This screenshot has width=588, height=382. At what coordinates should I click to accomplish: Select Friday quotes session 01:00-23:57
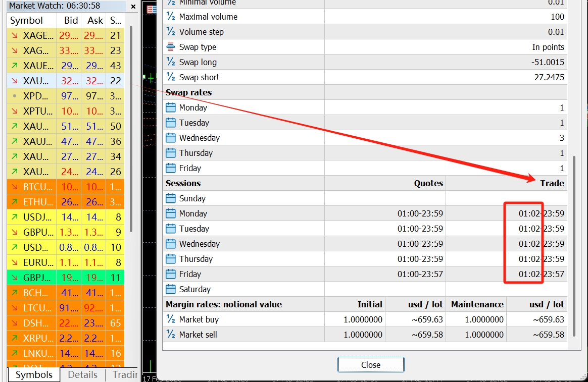click(420, 274)
